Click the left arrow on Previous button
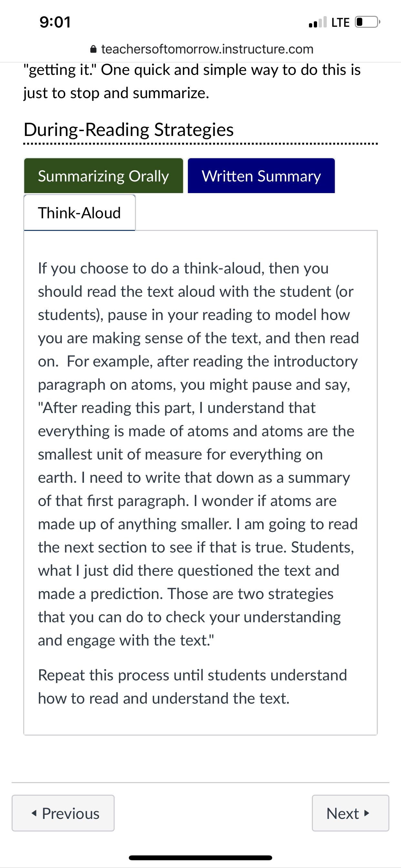 34,813
